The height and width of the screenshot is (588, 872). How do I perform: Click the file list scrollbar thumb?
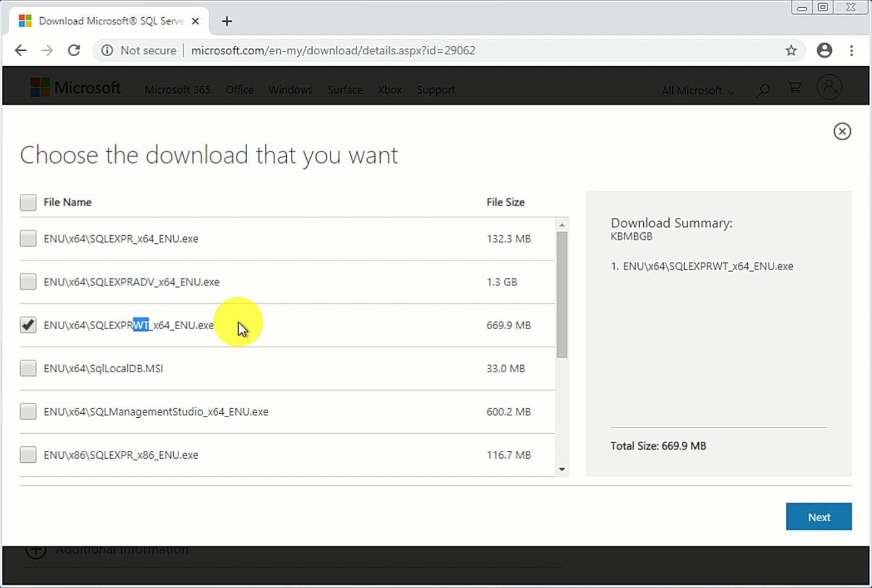coord(562,294)
